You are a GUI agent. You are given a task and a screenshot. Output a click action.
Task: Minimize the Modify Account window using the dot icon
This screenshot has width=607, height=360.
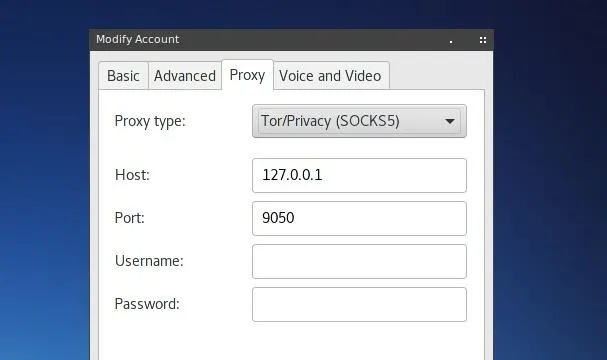(x=451, y=41)
